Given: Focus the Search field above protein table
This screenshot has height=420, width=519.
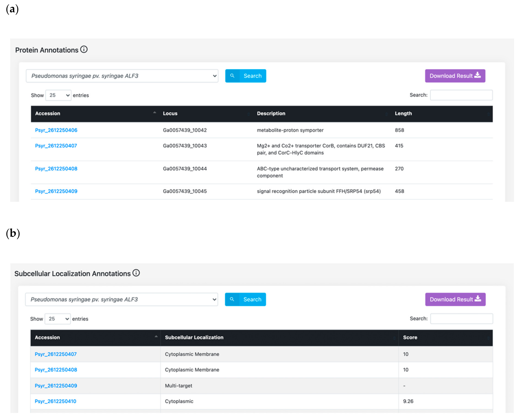Looking at the screenshot, I should (x=461, y=95).
